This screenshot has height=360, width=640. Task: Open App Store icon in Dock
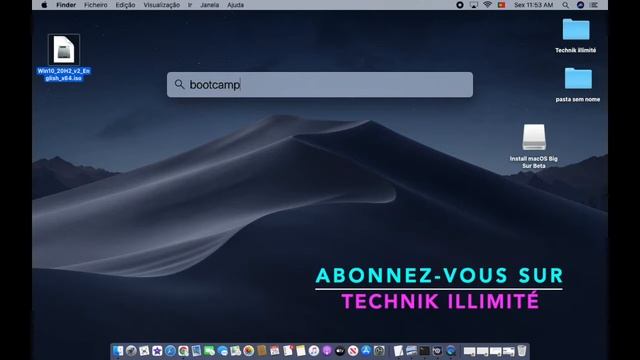click(366, 351)
